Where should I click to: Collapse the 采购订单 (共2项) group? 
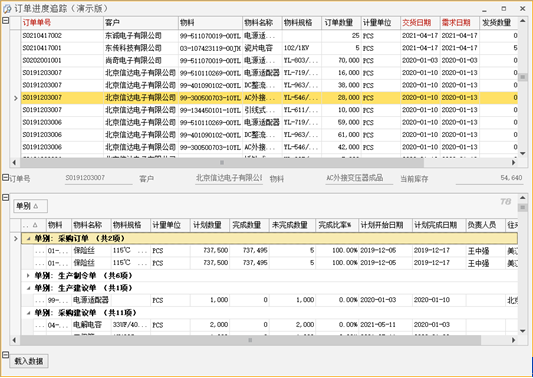click(29, 239)
